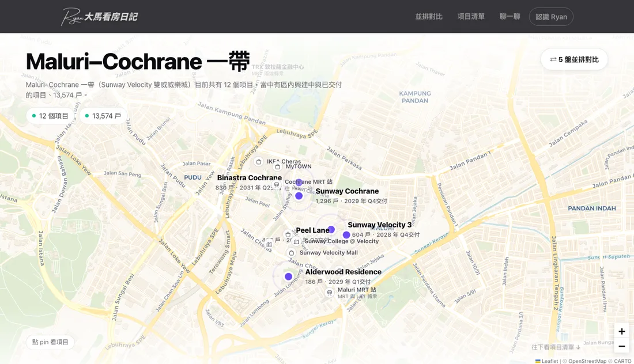634x364 pixels.
Task: Click the PANDAN INDAH map label
Action: coord(592,208)
